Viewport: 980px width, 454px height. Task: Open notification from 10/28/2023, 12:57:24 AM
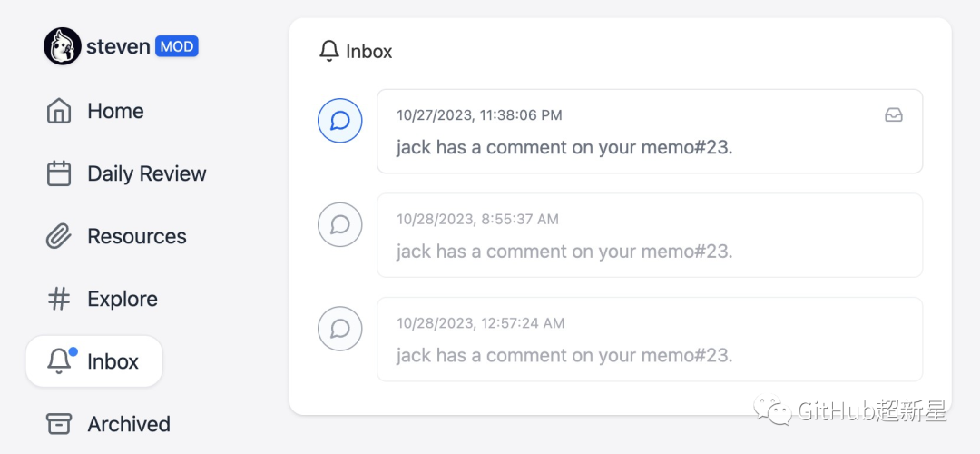563,355
